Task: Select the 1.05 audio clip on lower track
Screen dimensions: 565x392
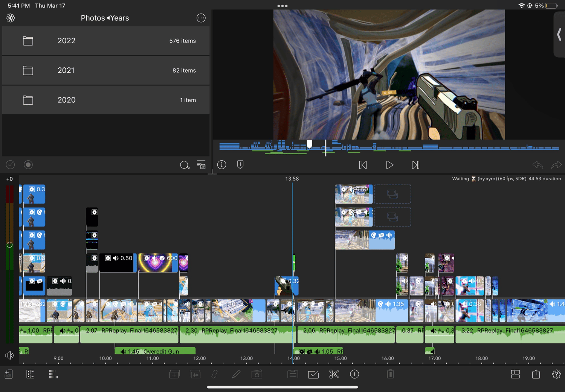Action: tap(319, 351)
